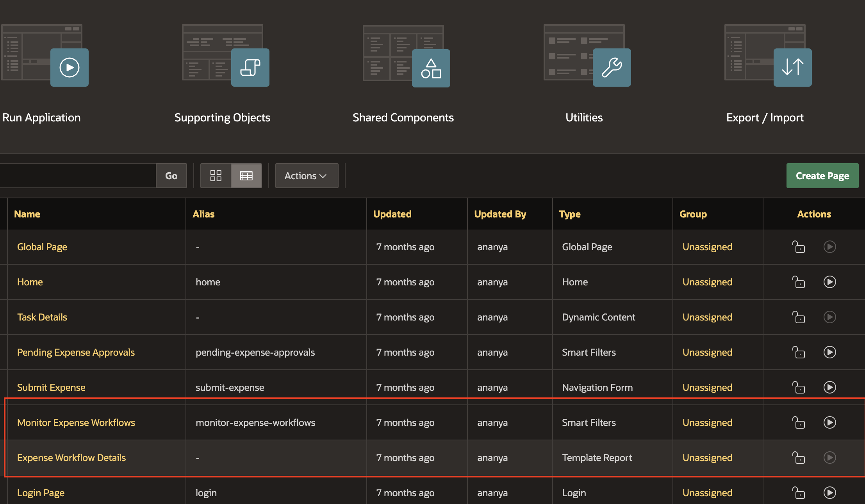Open the Global Page link
Screen dimensions: 865x504
[42, 247]
